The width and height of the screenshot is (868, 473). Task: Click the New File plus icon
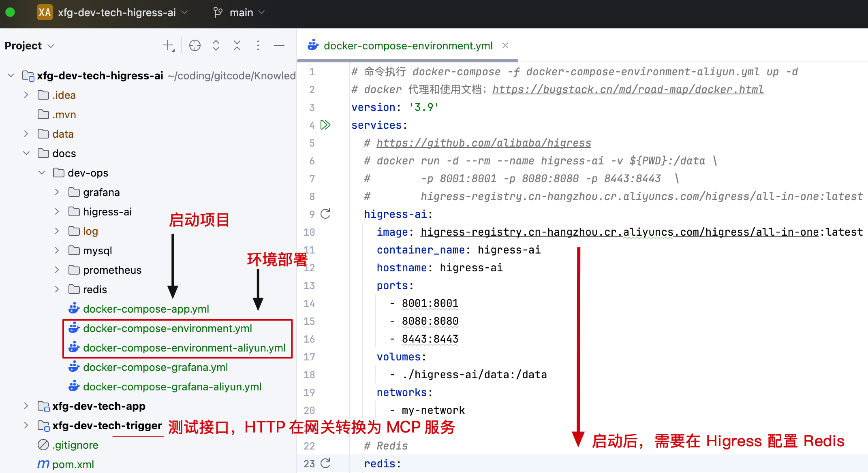(x=168, y=45)
